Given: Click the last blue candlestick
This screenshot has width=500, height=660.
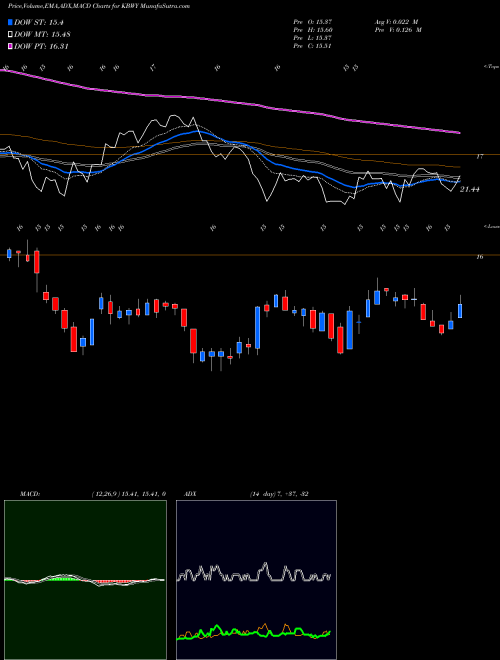Looking at the screenshot, I should coord(460,311).
